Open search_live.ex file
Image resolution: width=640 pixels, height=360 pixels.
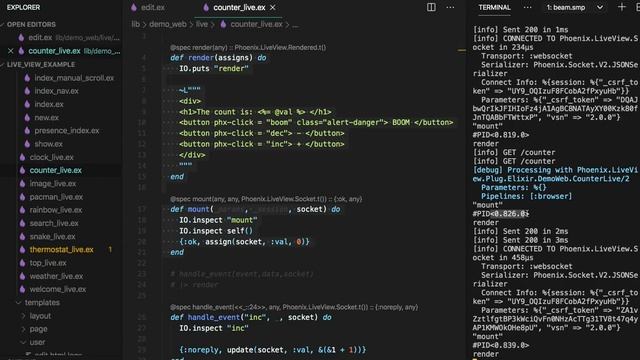(x=54, y=223)
